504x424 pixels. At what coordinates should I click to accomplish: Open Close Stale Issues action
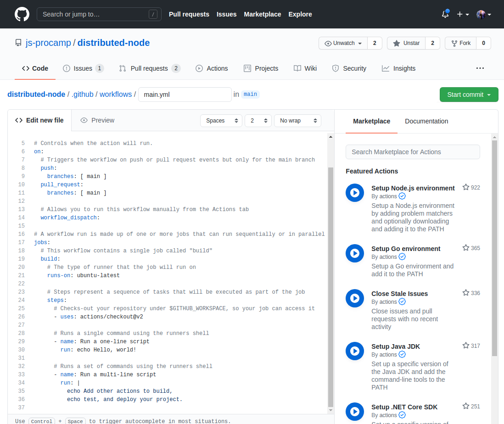[x=399, y=294]
